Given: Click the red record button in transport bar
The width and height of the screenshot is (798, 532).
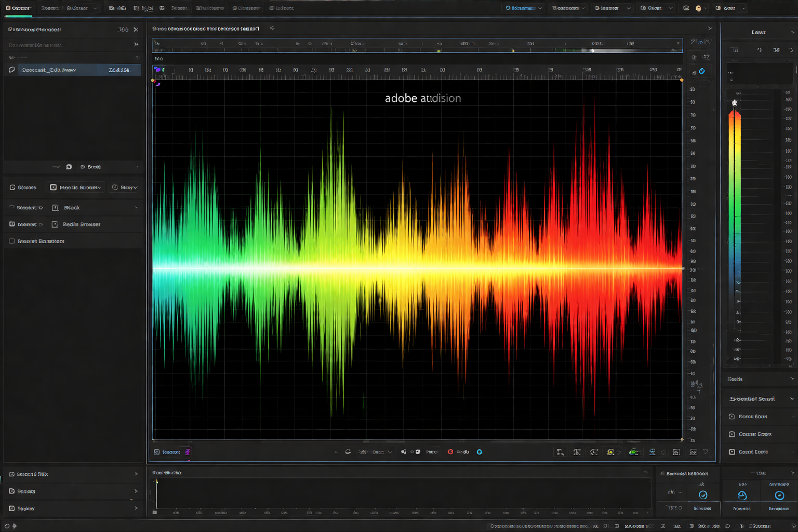Looking at the screenshot, I should point(450,452).
